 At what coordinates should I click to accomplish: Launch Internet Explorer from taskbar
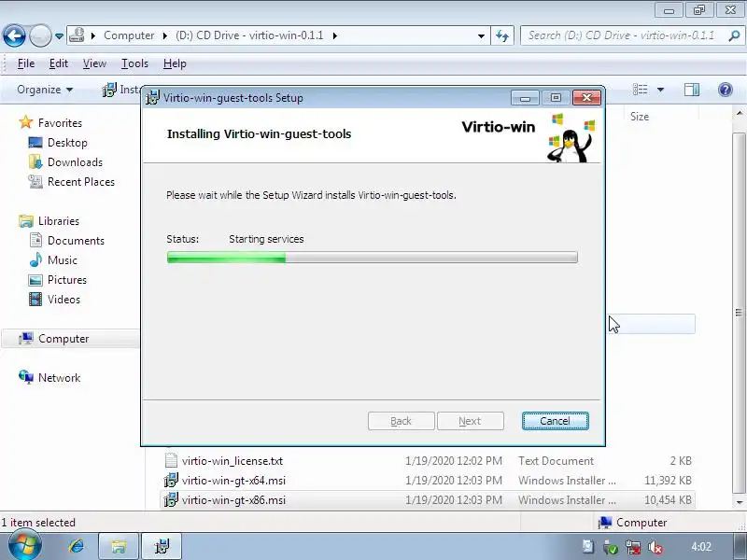76,546
